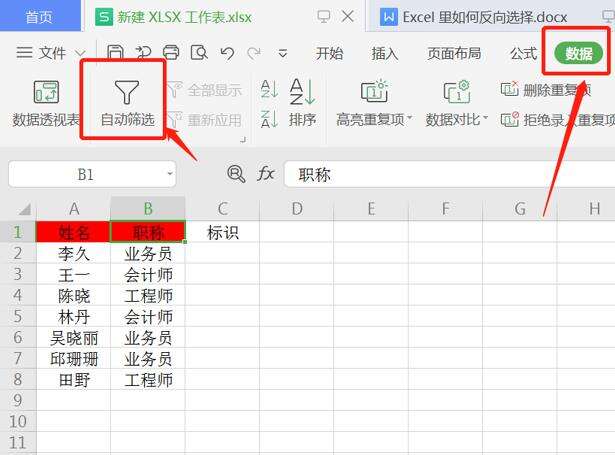Click the Redo arrow
Viewport: 615px width, 455px height.
point(255,53)
